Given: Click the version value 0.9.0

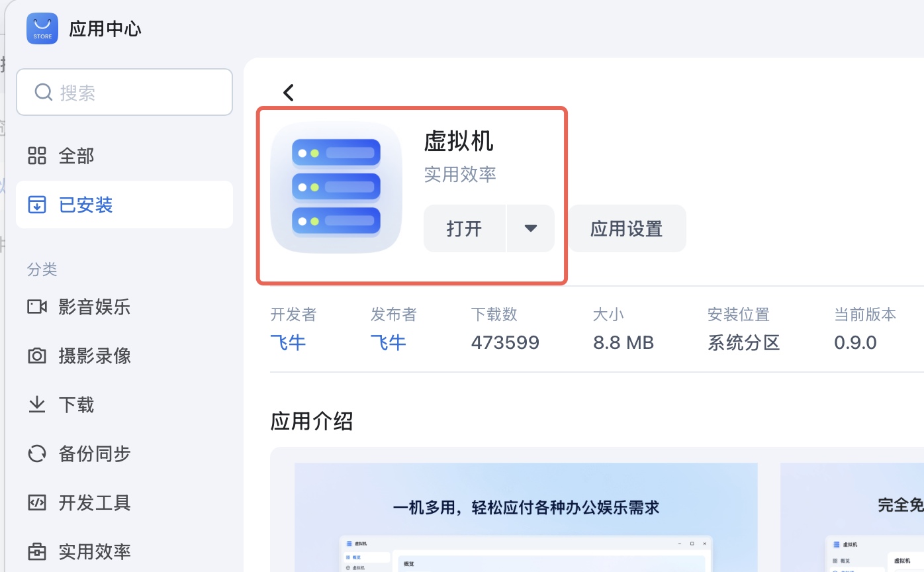Looking at the screenshot, I should tap(855, 342).
